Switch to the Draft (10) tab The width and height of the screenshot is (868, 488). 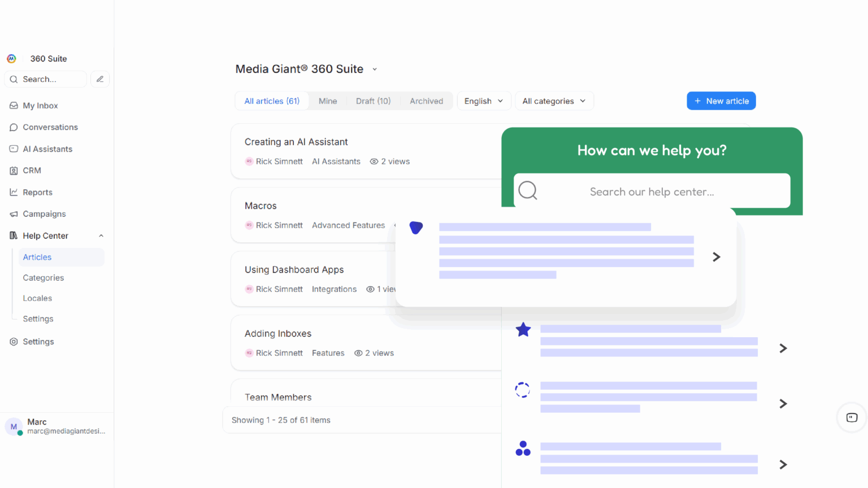(373, 101)
